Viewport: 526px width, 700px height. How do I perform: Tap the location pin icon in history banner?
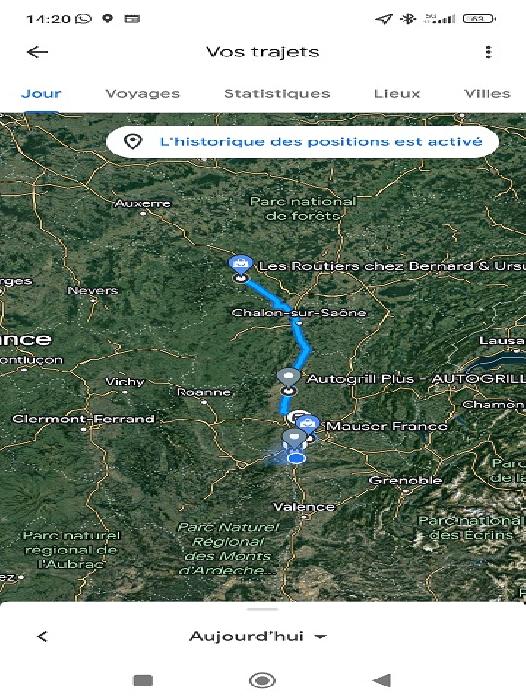[x=133, y=142]
